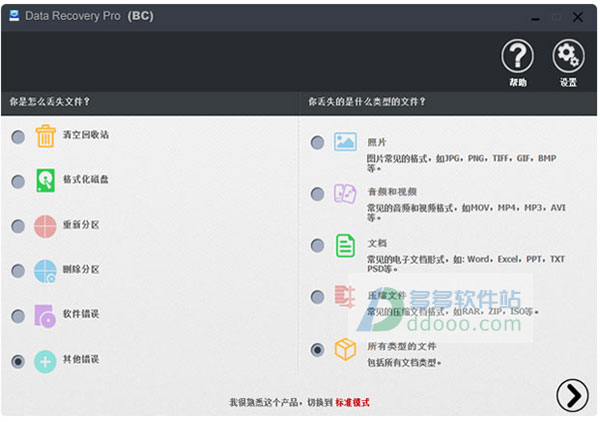Choose the 文档 file type radio button
The image size is (600, 422).
coord(317,245)
